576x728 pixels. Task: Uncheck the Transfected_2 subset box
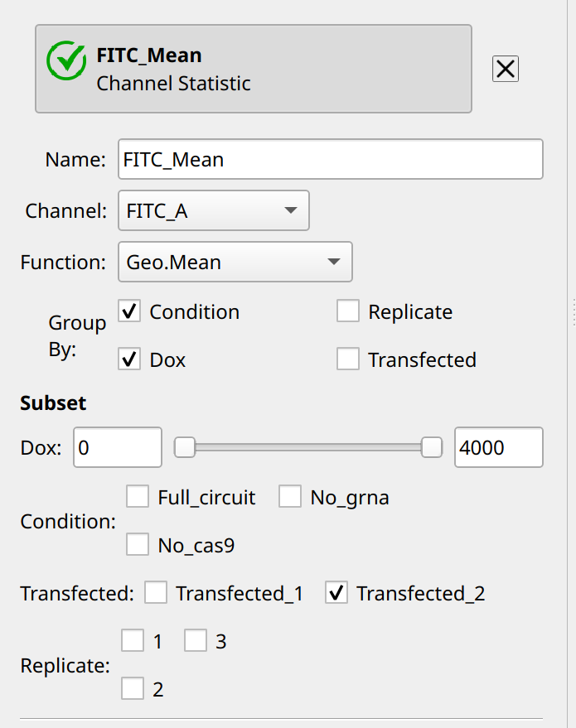(x=336, y=593)
